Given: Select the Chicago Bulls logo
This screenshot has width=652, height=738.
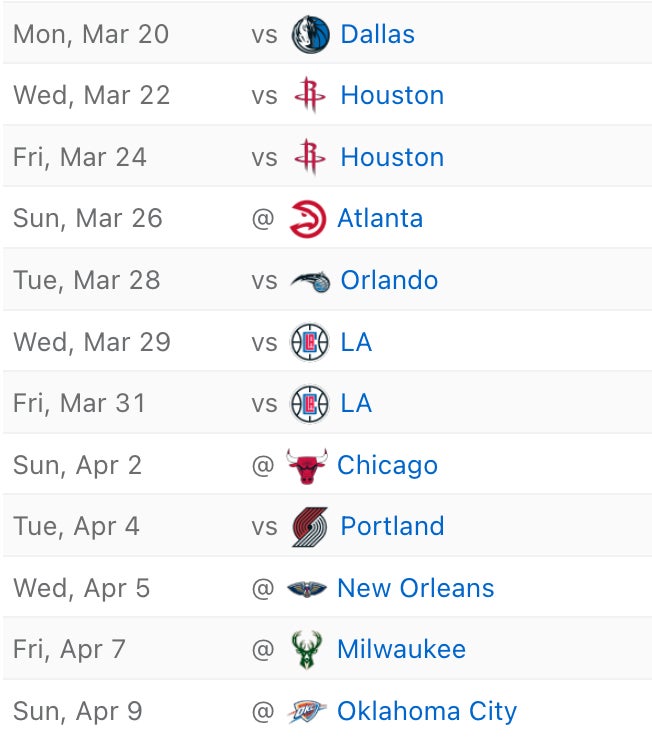Looking at the screenshot, I should (x=307, y=466).
